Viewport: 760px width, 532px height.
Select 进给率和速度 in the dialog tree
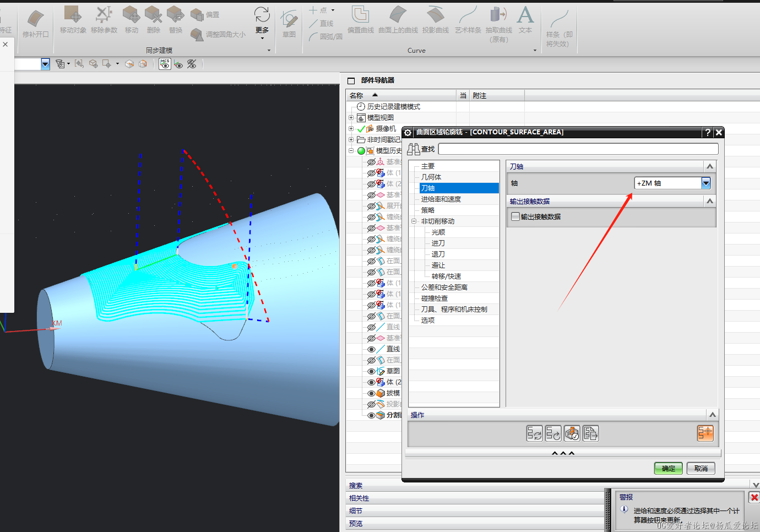[441, 199]
